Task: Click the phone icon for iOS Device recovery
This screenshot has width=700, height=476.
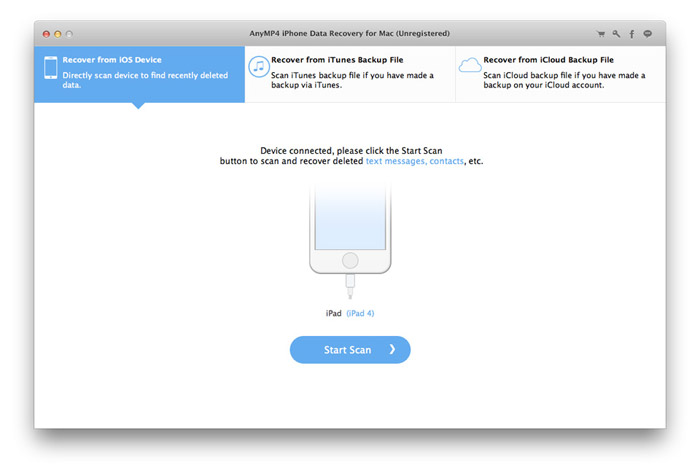Action: point(50,68)
